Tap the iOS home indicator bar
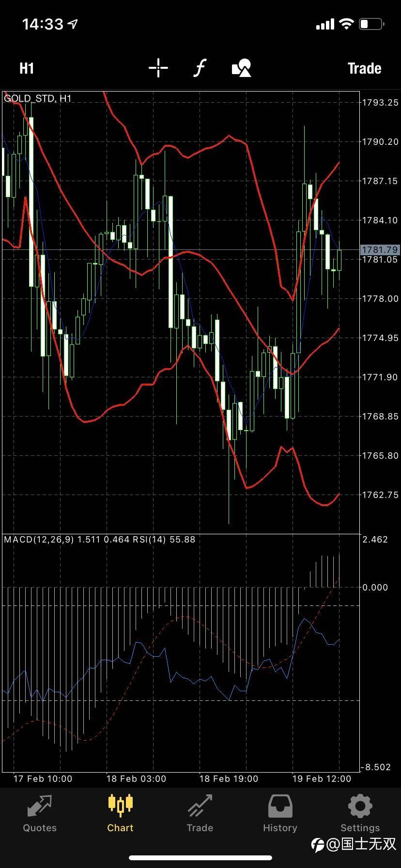This screenshot has height=868, width=401. click(x=200, y=858)
